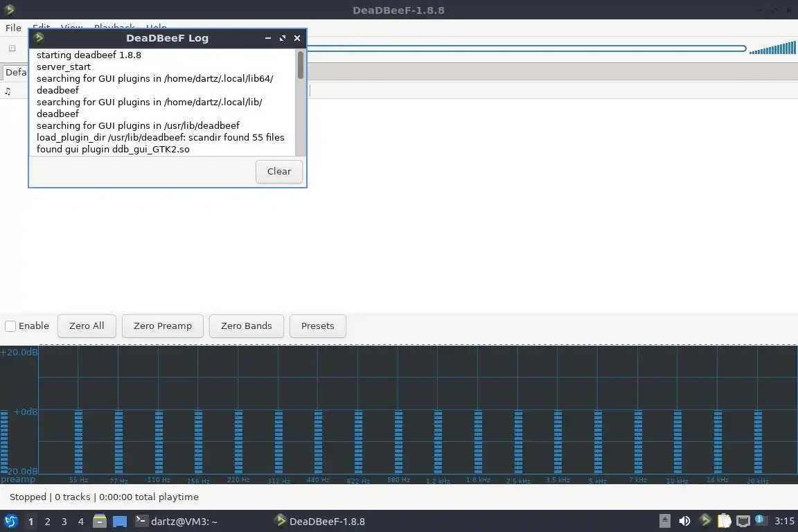798x532 pixels.
Task: Click the 20 kHz equalizer band
Action: tap(758, 442)
